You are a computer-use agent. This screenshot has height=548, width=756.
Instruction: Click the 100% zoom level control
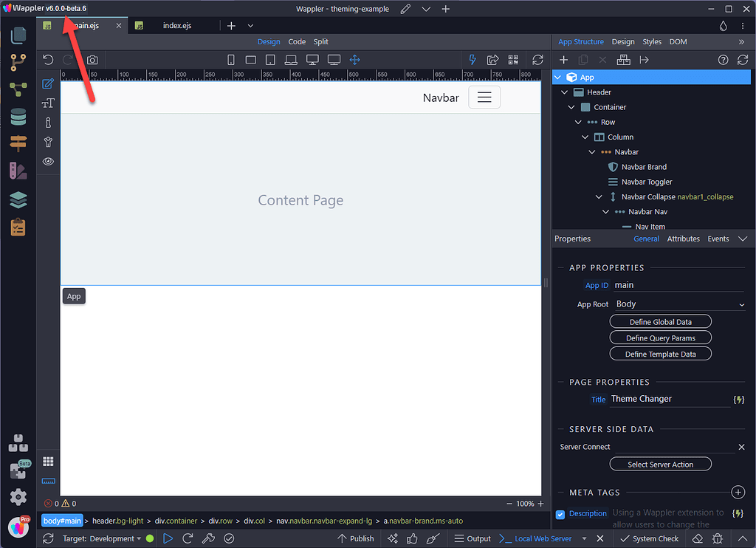525,503
